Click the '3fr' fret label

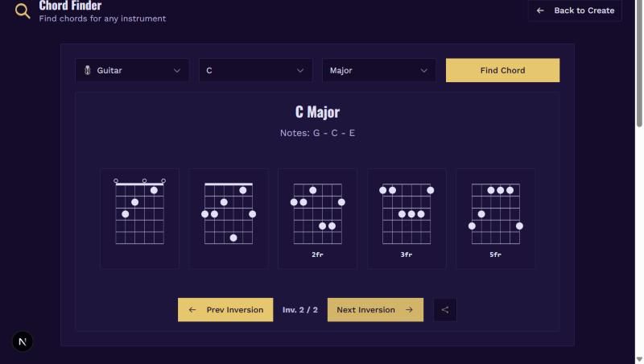[x=407, y=254]
